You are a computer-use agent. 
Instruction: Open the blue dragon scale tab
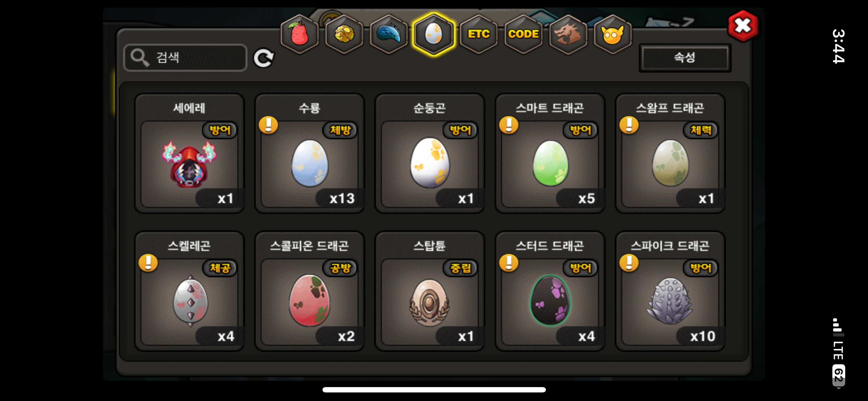[x=389, y=34]
